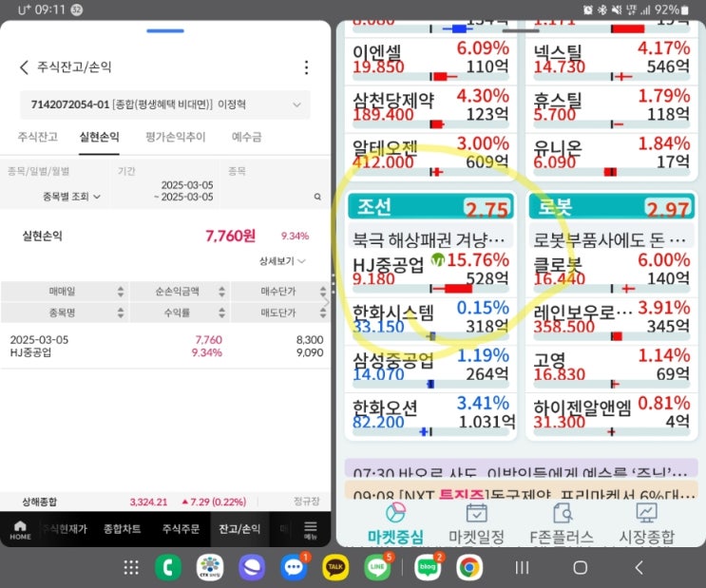Open KakaoTalk in dock
Viewport: 706px width, 588px height.
pyautogui.click(x=335, y=567)
